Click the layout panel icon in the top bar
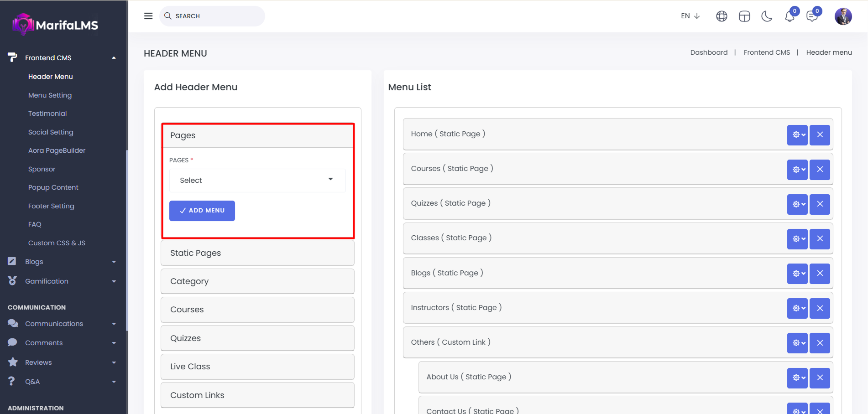 coord(744,16)
